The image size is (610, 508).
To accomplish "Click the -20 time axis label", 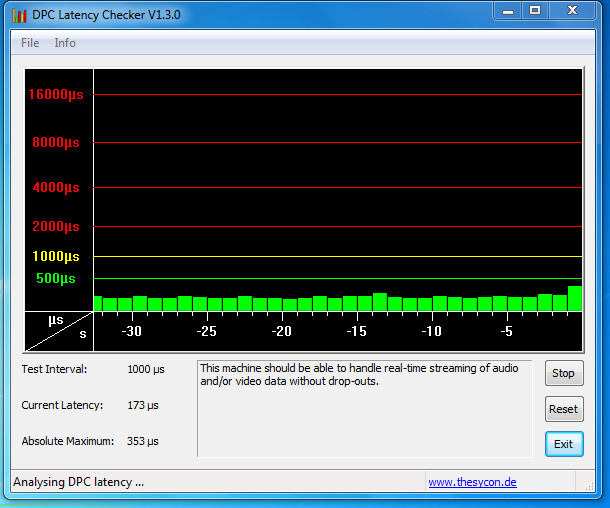I will 282,331.
